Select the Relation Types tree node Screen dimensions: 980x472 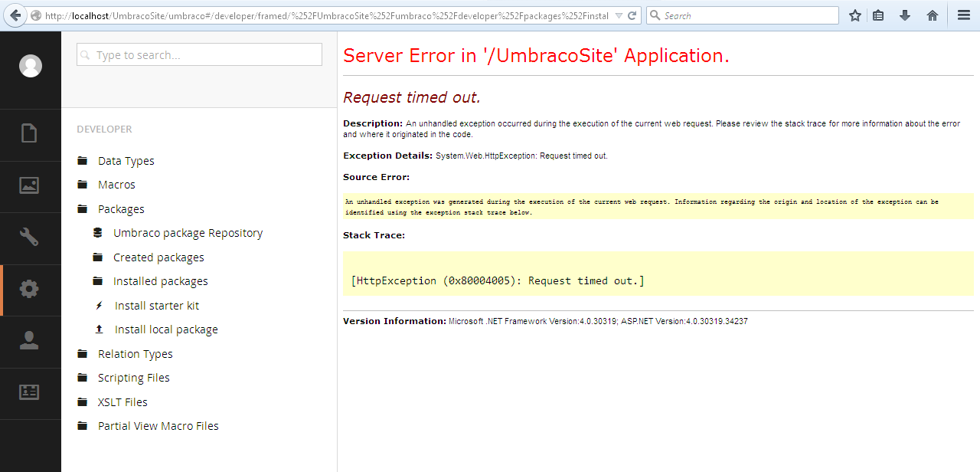point(136,354)
